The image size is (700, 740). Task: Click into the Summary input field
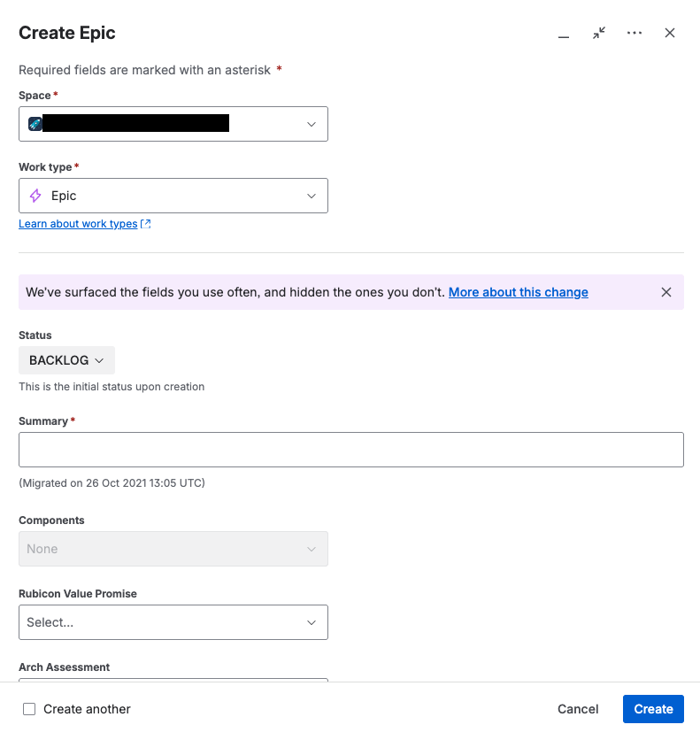point(351,450)
